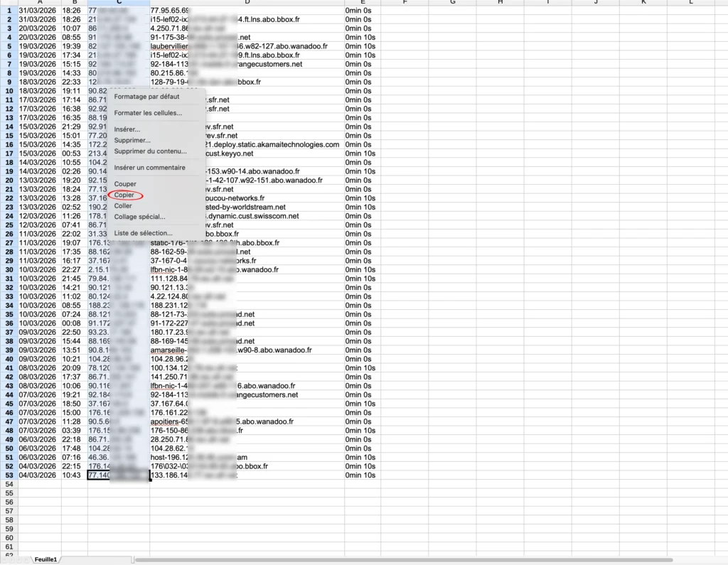Choose Copier in the context menu
Viewport: 728px width, 565px height.
point(124,195)
